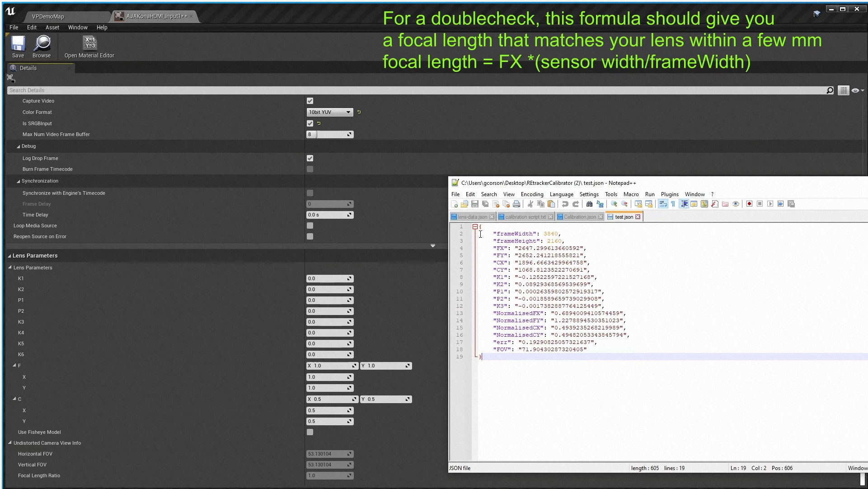Uncheck Capture Video checkbox
The width and height of the screenshot is (868, 489).
pyautogui.click(x=310, y=101)
